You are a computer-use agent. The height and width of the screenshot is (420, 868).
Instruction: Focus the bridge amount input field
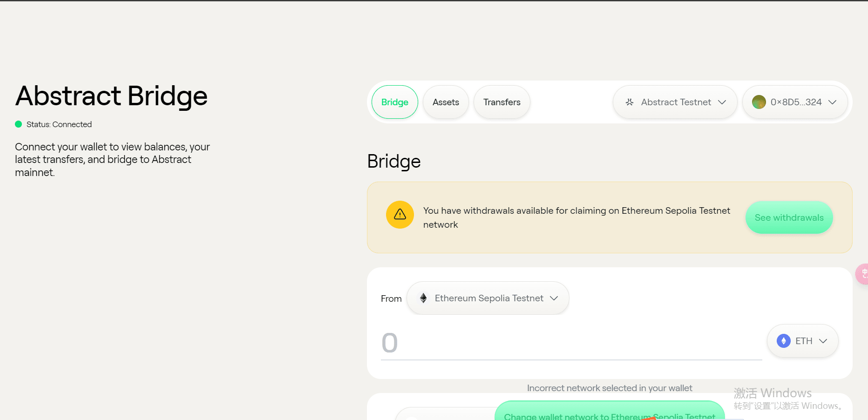[571, 343]
